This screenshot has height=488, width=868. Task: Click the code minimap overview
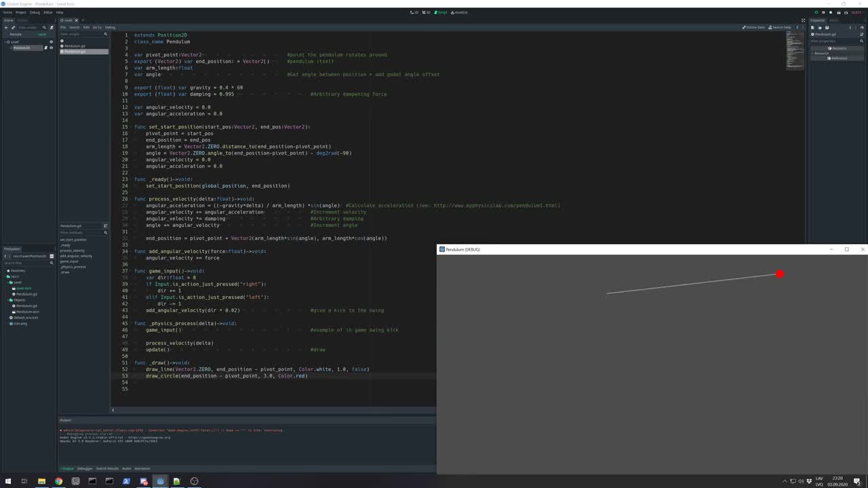[x=795, y=51]
